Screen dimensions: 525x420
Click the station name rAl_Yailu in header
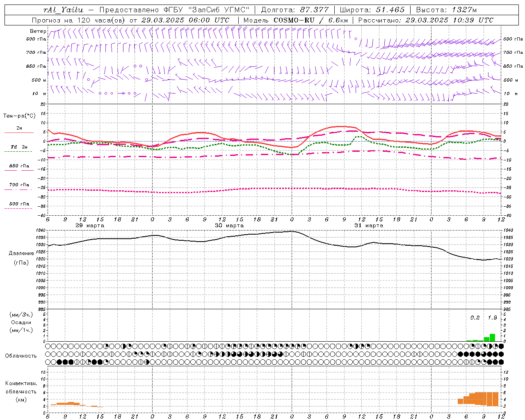[63, 10]
